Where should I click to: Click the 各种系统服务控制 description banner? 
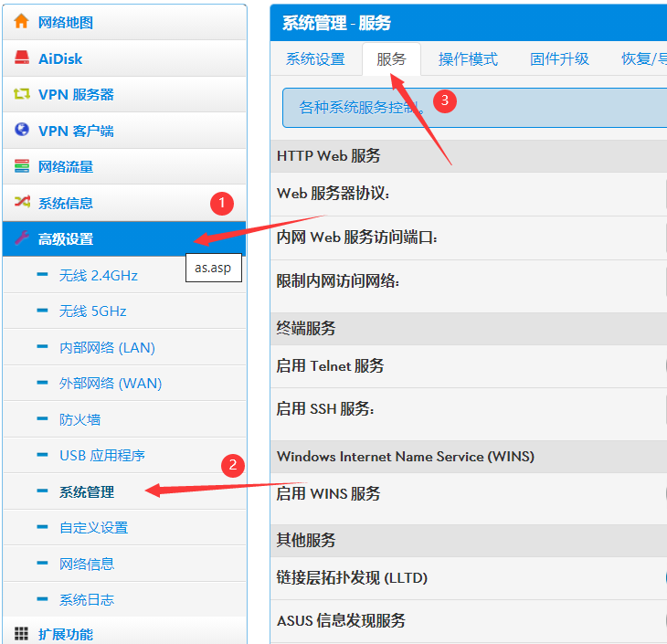[475, 108]
